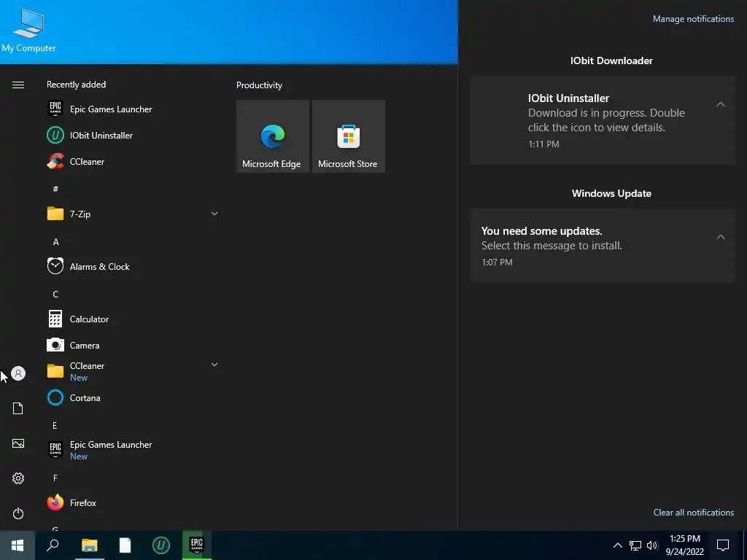The height and width of the screenshot is (560, 747).
Task: Expand the Start menu hamburger button
Action: (18, 85)
